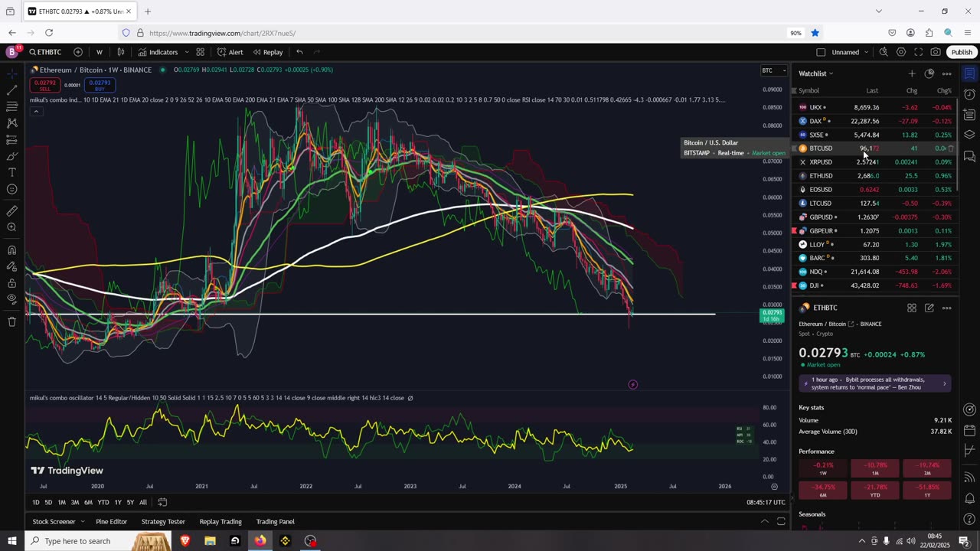Image resolution: width=980 pixels, height=551 pixels.
Task: Click the Publish button
Action: pos(962,52)
